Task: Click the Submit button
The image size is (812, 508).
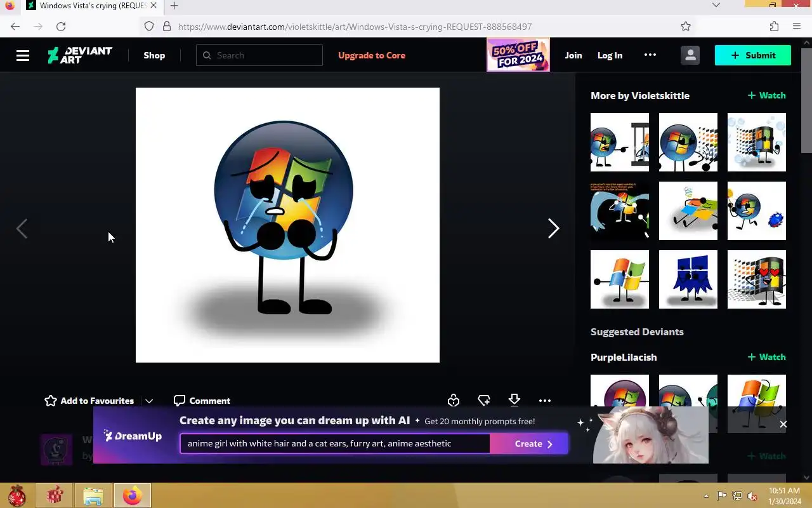Action: click(x=753, y=55)
